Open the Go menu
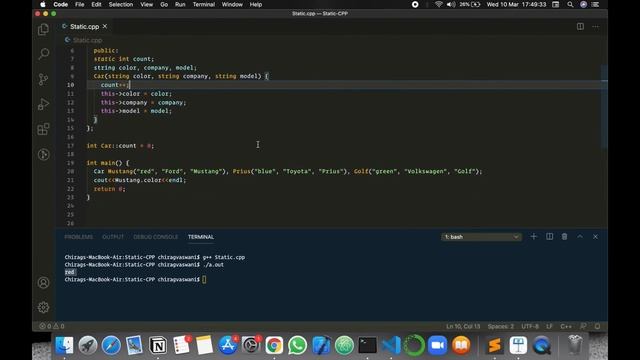640x360 pixels. (164, 4)
